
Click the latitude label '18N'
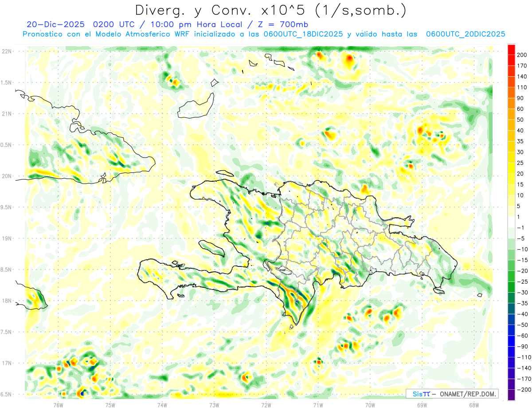pos(7,301)
